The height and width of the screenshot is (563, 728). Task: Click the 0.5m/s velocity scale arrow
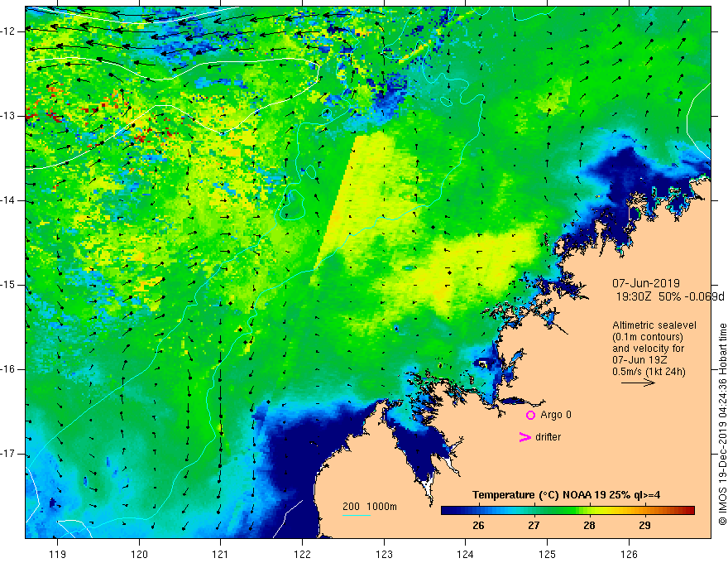pos(639,383)
